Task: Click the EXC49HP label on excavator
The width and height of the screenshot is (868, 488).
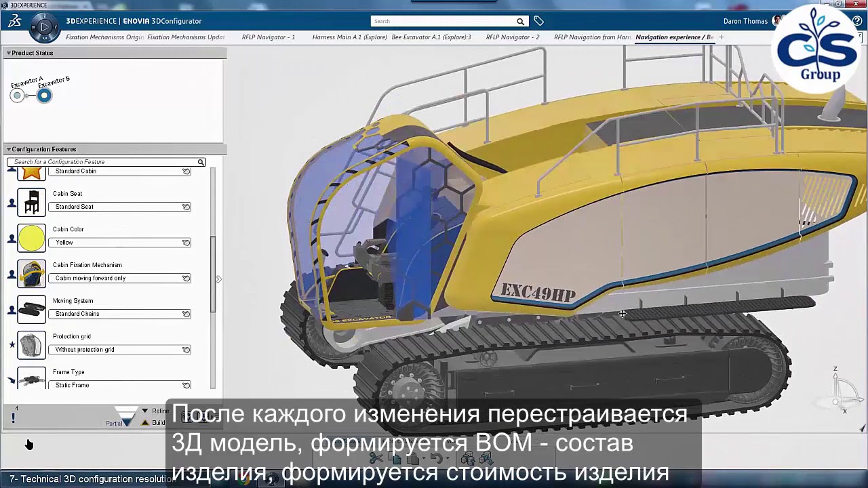Action: [538, 293]
